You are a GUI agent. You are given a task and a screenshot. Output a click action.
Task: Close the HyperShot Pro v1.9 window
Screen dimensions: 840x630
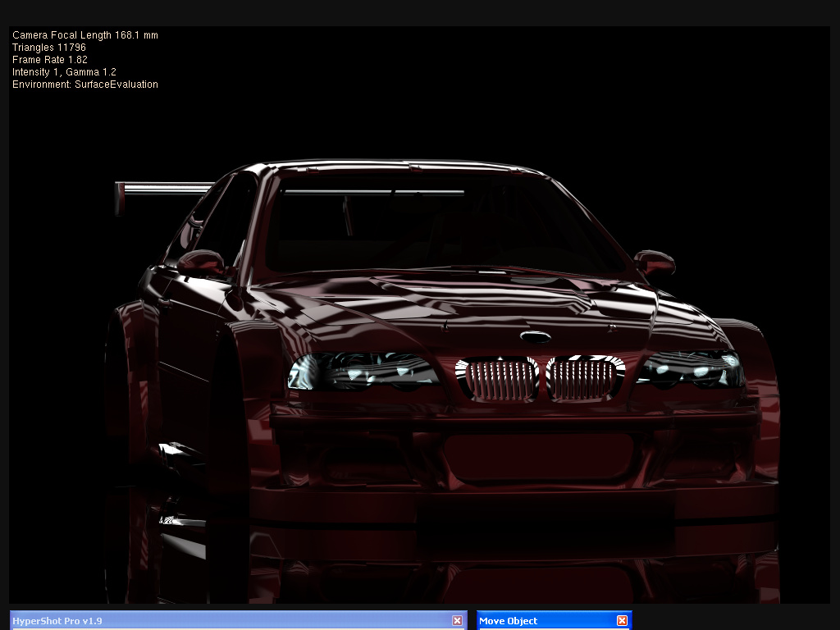[457, 620]
